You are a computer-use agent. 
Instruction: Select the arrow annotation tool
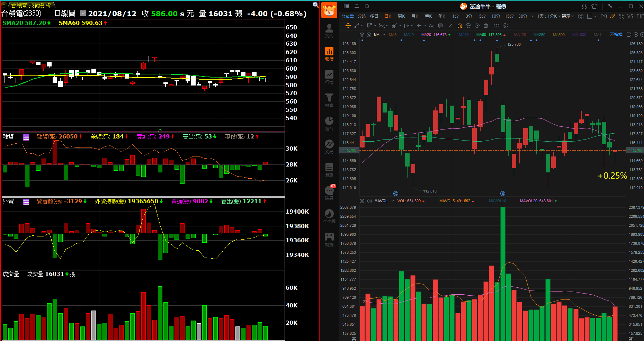coord(419,26)
